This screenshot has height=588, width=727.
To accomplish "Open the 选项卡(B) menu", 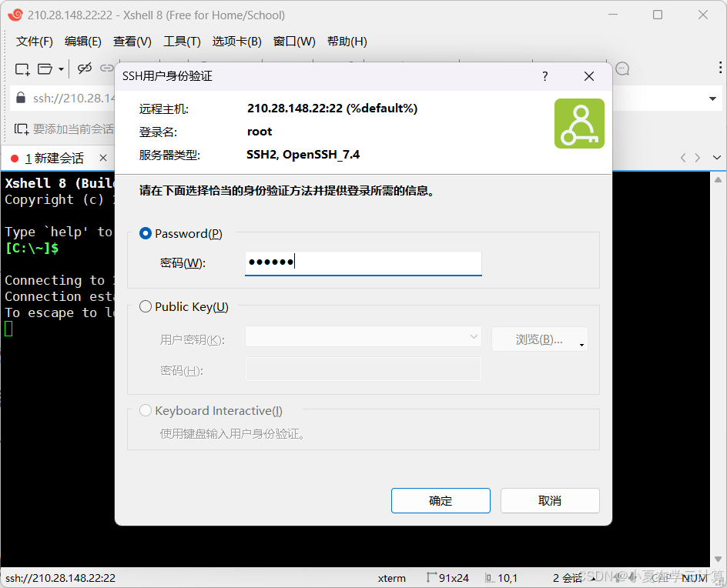I will tap(237, 42).
